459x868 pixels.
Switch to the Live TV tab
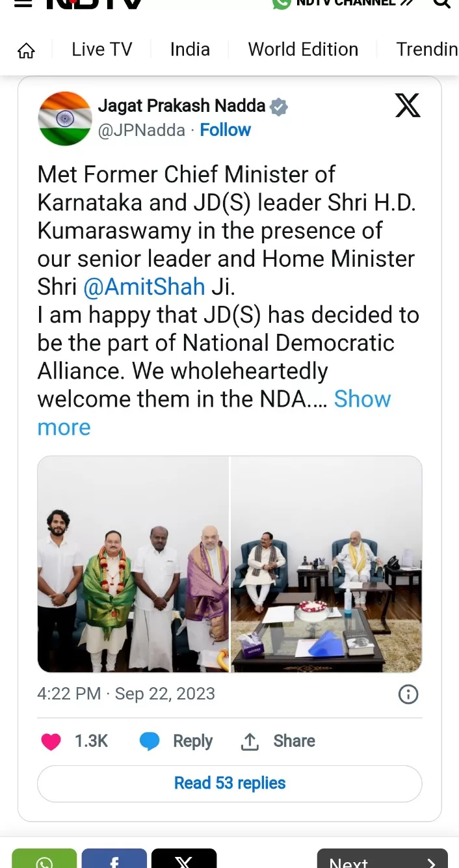(101, 49)
